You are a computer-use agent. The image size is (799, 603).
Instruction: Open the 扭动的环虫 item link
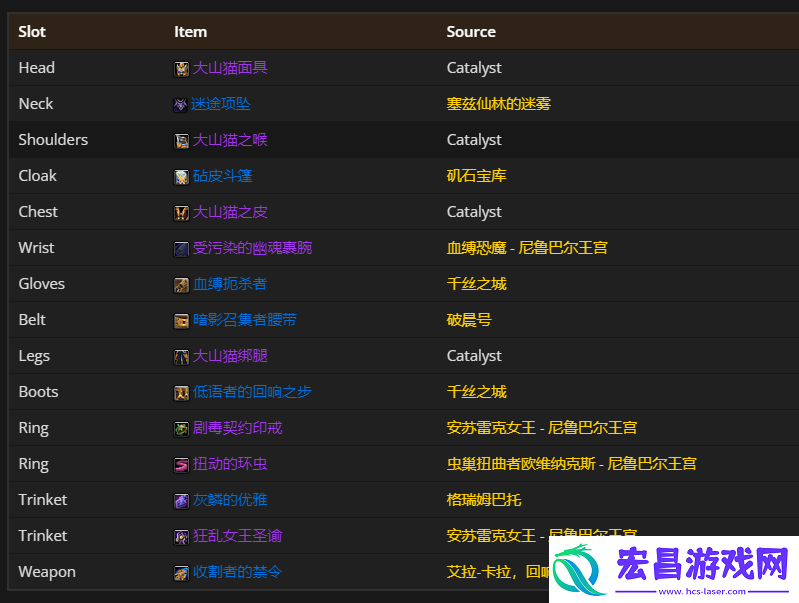[230, 464]
